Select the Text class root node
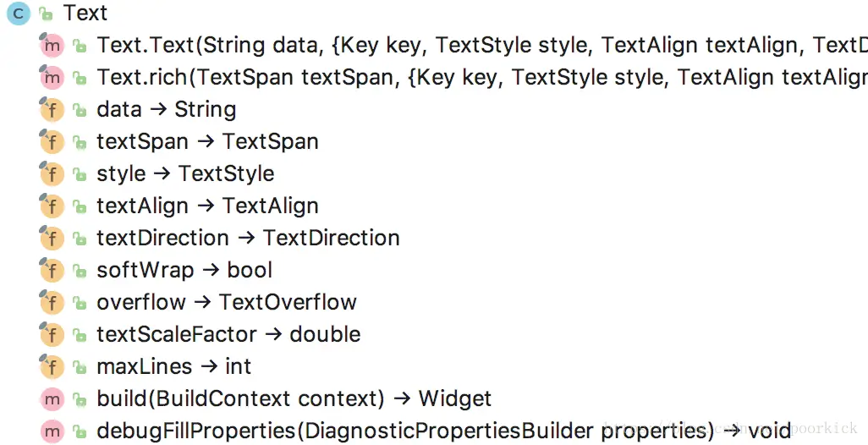 85,13
